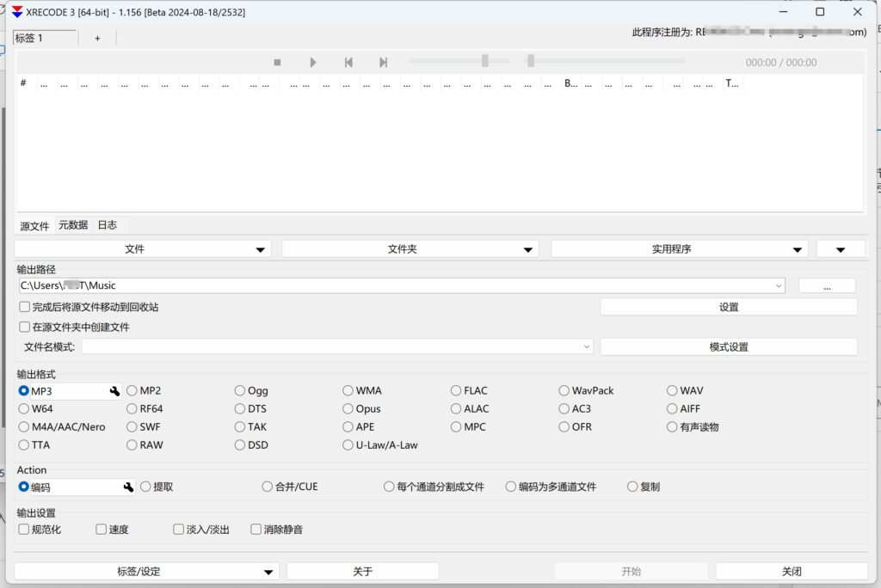Skip to next track

384,63
